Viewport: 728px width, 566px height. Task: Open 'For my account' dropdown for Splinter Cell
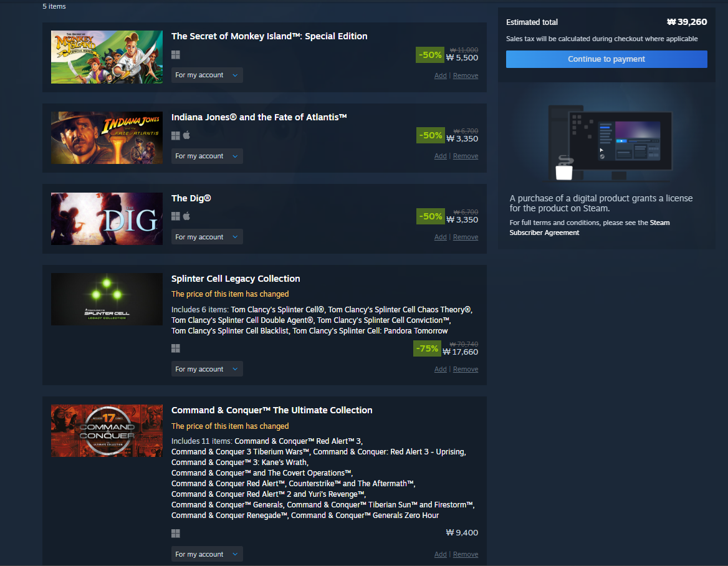tap(207, 369)
